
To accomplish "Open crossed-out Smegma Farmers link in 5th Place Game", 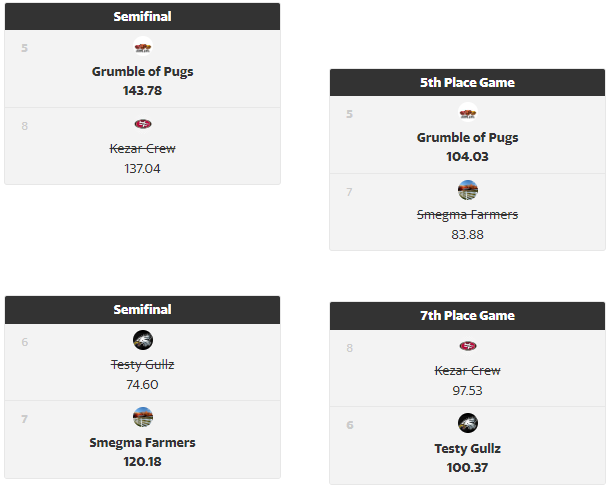I will (x=468, y=214).
